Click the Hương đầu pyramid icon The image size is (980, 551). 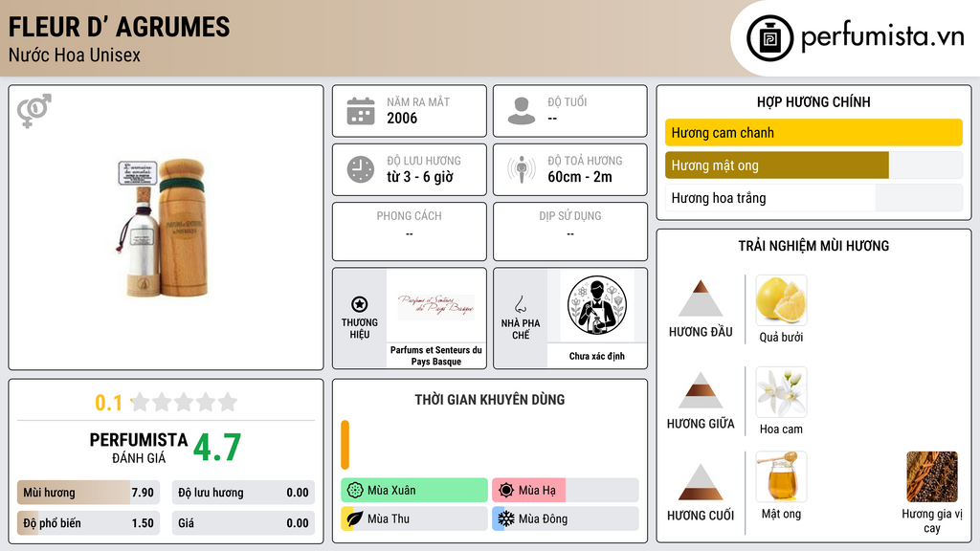point(701,298)
